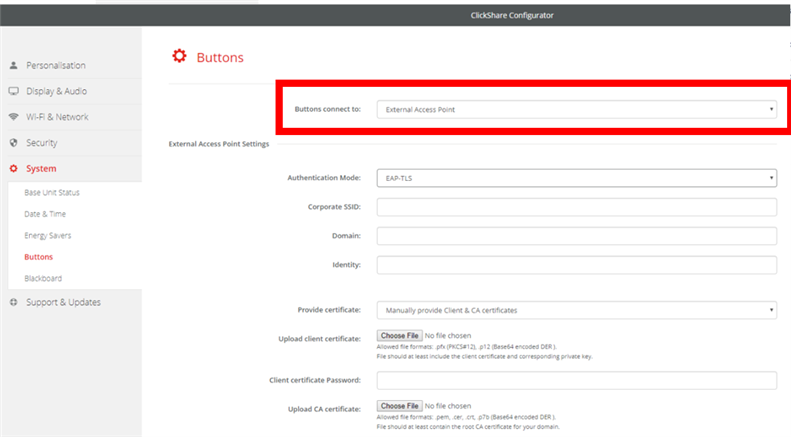This screenshot has width=791, height=437.
Task: Click the System gear icon in sidebar
Action: point(13,169)
